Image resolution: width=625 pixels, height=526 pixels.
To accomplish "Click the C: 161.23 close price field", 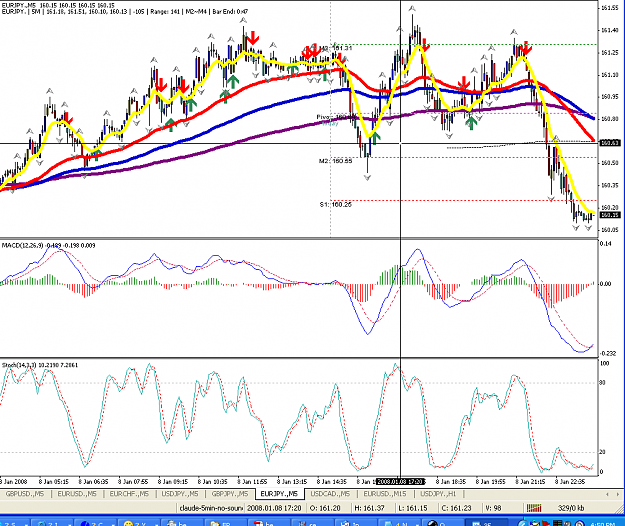I will [x=456, y=508].
